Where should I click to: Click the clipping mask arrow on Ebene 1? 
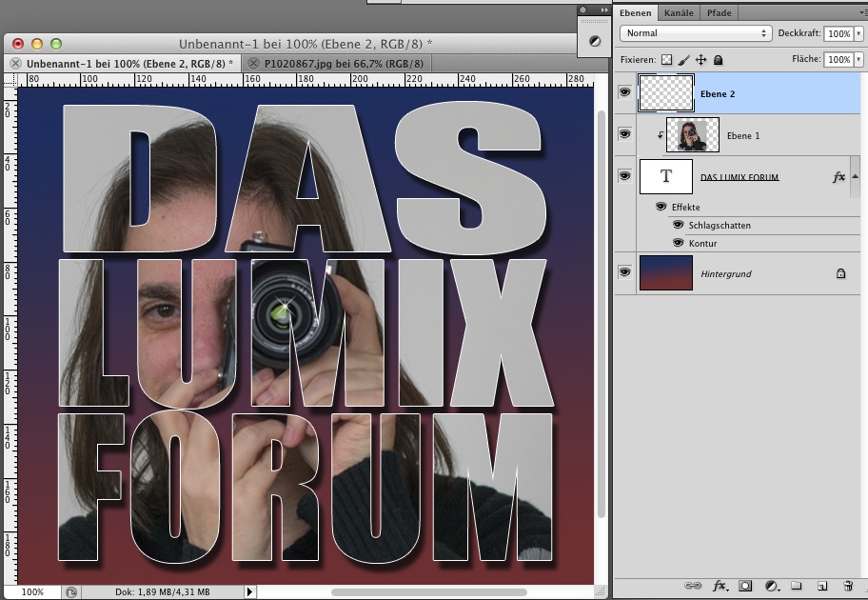(x=660, y=134)
